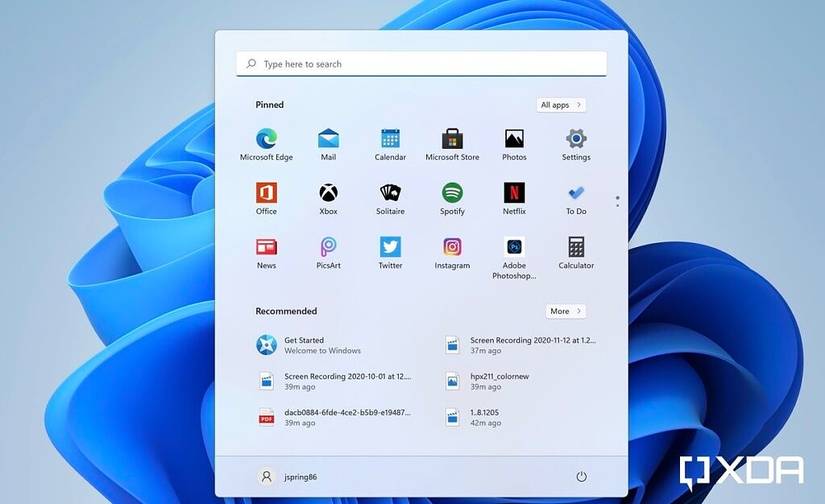The width and height of the screenshot is (825, 504).
Task: Open Screen Recording 2020-10-01 file
Action: pyautogui.click(x=333, y=381)
